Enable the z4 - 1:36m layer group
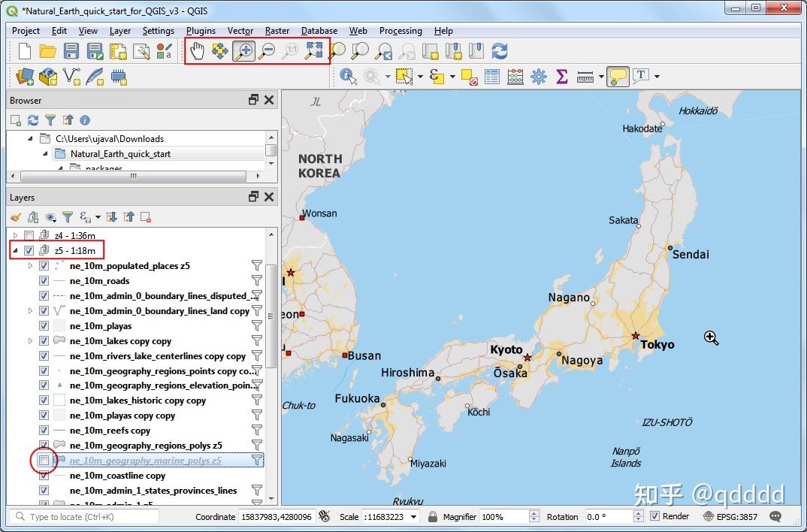 click(x=29, y=234)
